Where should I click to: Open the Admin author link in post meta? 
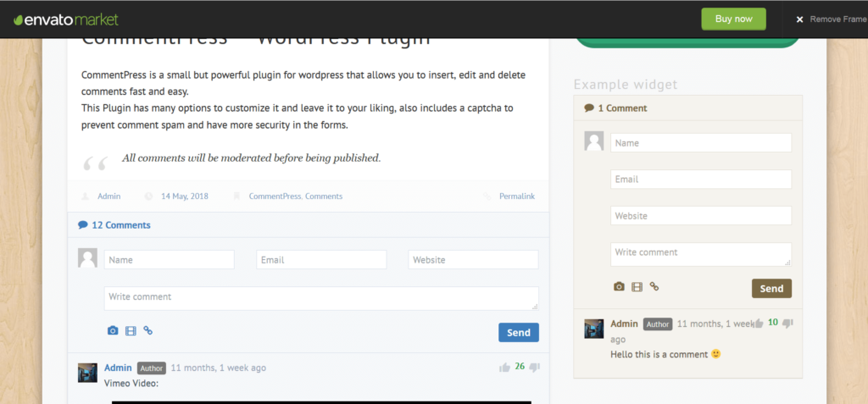(x=109, y=196)
